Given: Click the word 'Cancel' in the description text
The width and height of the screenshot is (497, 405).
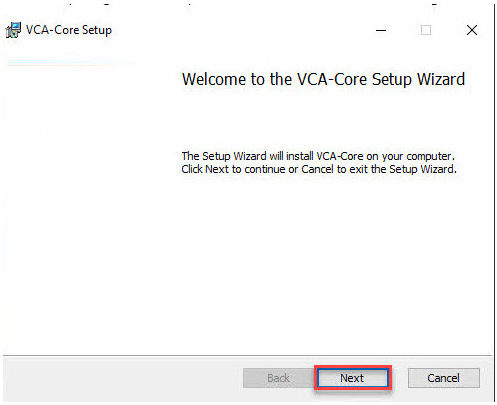Looking at the screenshot, I should pyautogui.click(x=317, y=169).
